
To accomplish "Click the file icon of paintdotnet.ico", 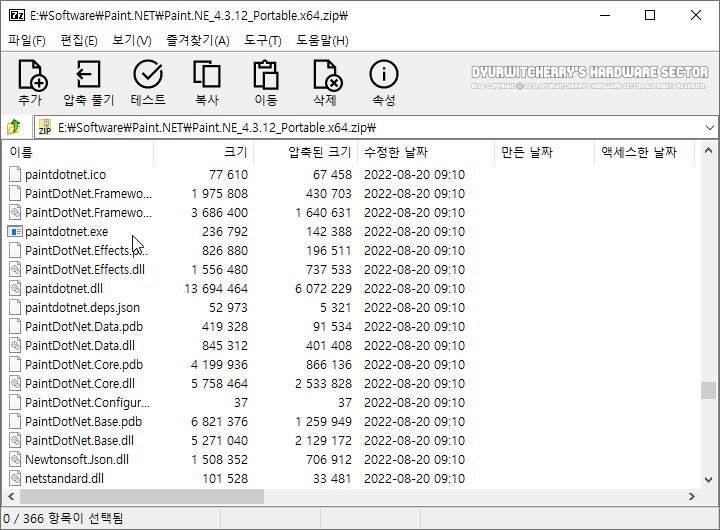I will click(15, 175).
